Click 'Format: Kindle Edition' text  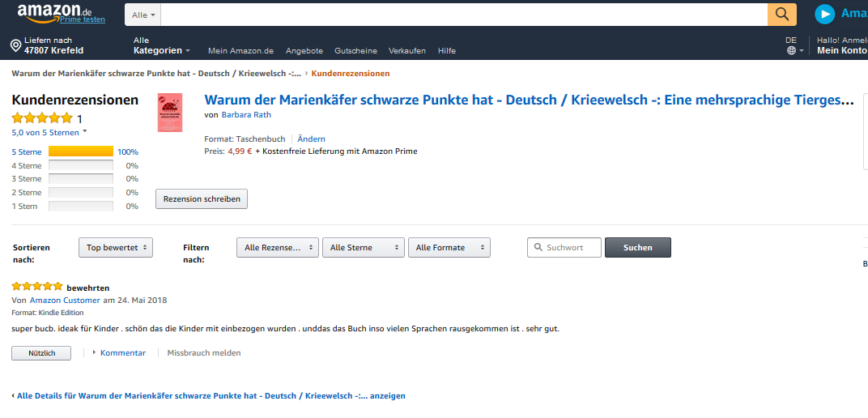(x=48, y=313)
